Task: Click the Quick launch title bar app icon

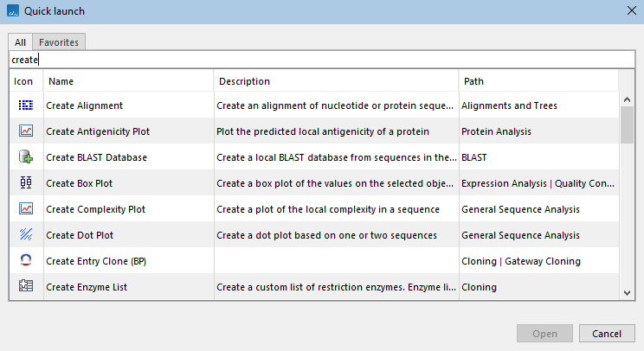Action: (x=13, y=11)
